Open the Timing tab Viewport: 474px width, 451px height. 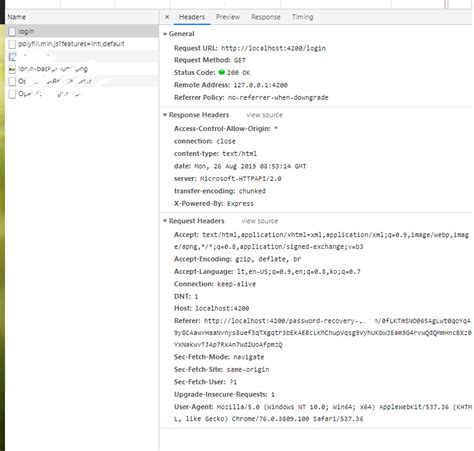coord(302,17)
